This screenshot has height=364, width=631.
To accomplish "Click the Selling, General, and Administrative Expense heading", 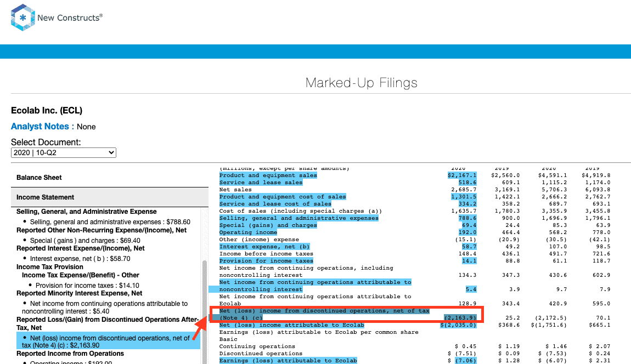I will pyautogui.click(x=87, y=212).
